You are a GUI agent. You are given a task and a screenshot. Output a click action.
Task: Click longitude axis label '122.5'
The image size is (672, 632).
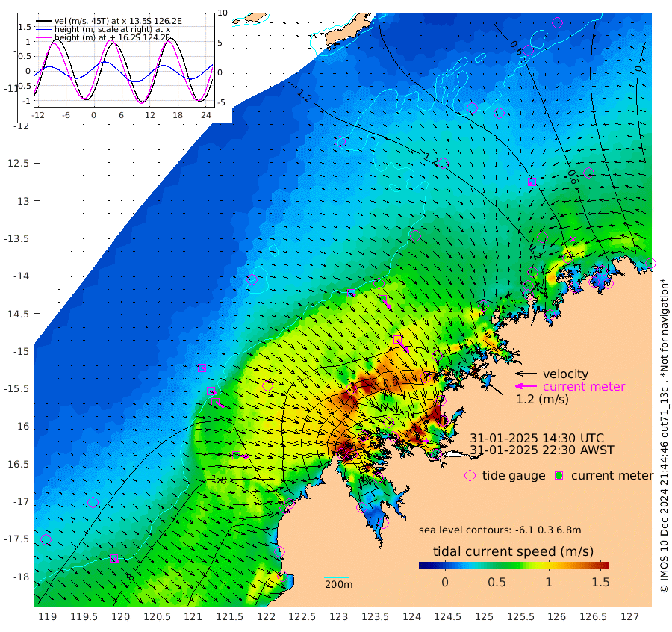(302, 616)
